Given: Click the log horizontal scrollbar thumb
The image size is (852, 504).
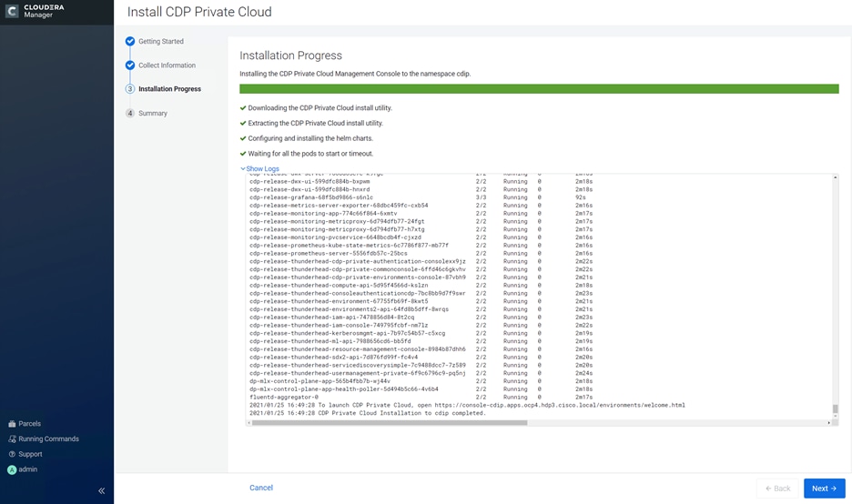Looking at the screenshot, I should (389, 422).
